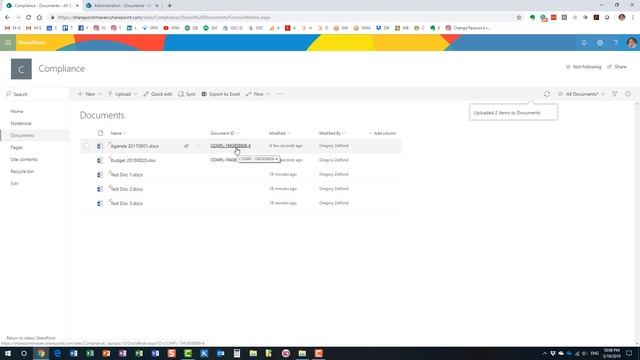Image resolution: width=640 pixels, height=360 pixels.
Task: Open the Budget 20180820.xlsx file
Action: 133,160
